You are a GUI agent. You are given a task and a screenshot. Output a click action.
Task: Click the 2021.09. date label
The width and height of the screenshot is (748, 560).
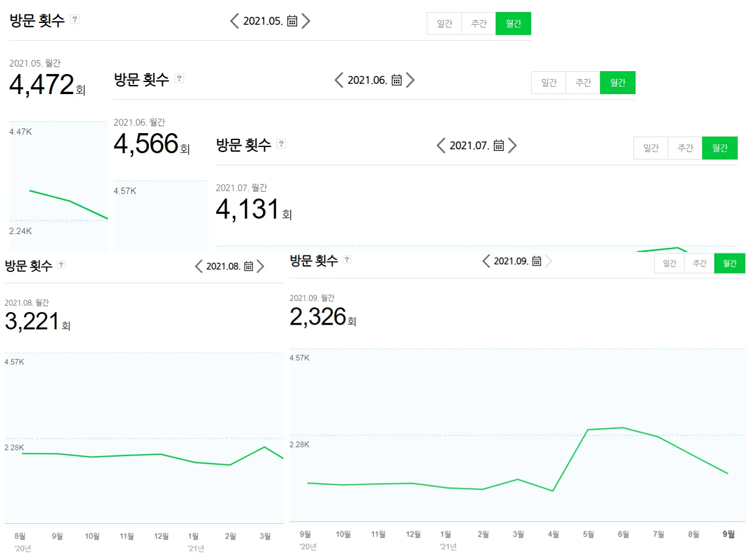pyautogui.click(x=511, y=261)
